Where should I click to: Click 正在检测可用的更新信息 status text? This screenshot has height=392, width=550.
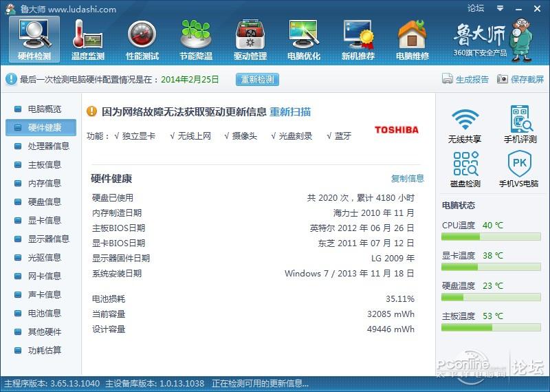(260, 384)
